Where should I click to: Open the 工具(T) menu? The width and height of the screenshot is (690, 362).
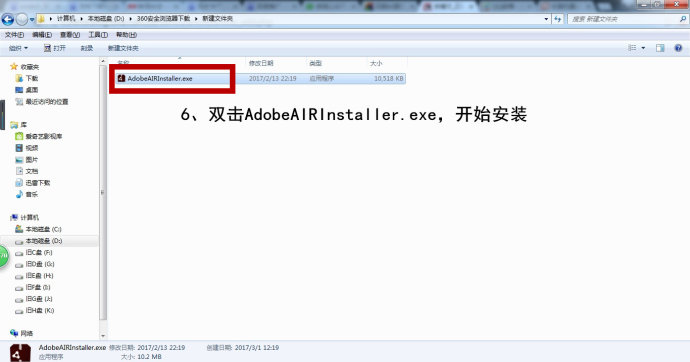pyautogui.click(x=98, y=35)
